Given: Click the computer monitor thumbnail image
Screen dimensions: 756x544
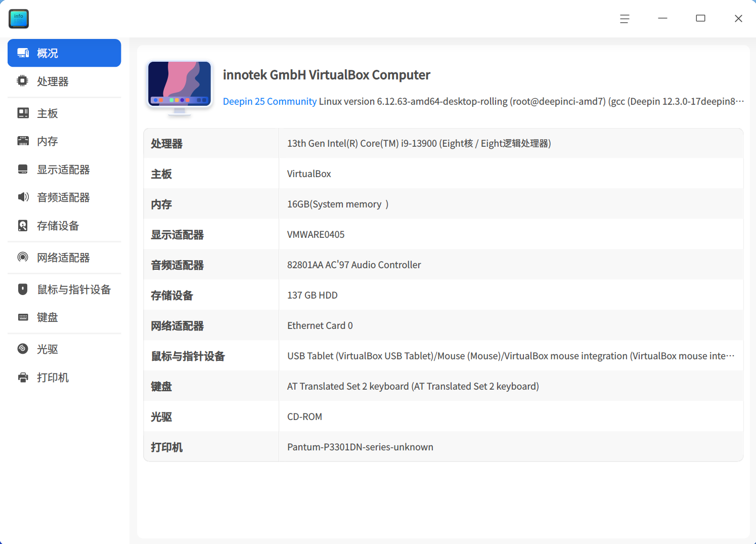Looking at the screenshot, I should coord(180,89).
